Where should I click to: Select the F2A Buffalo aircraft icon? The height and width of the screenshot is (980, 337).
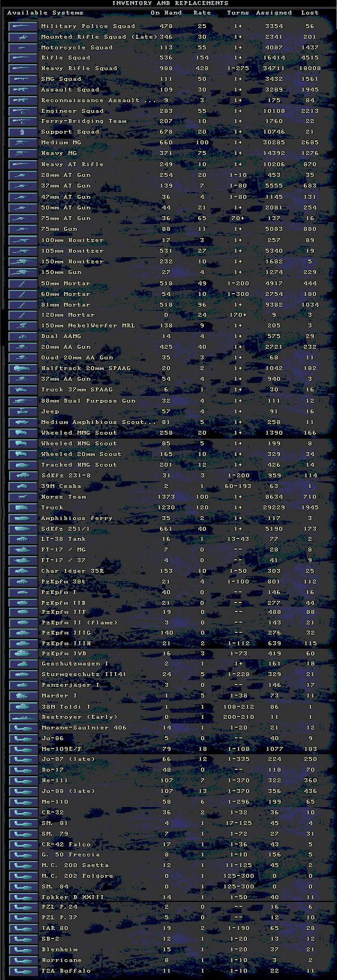23,971
